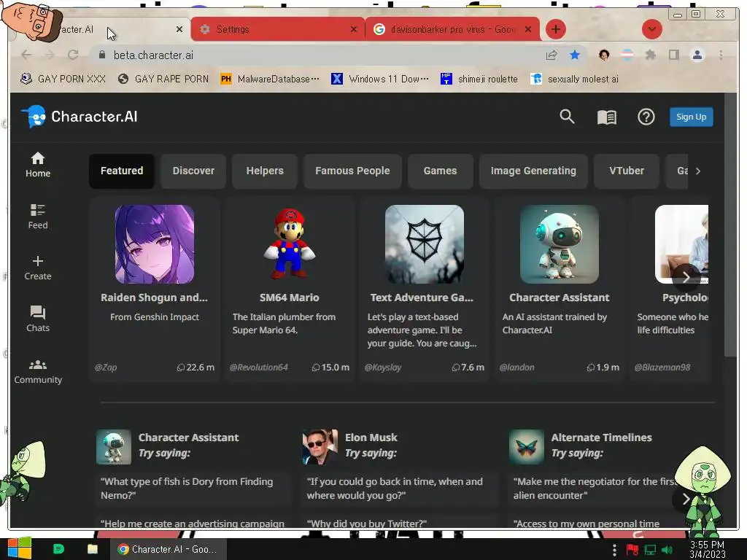
Task: Choose prompt about alien encounter negotiator
Action: tap(595, 489)
